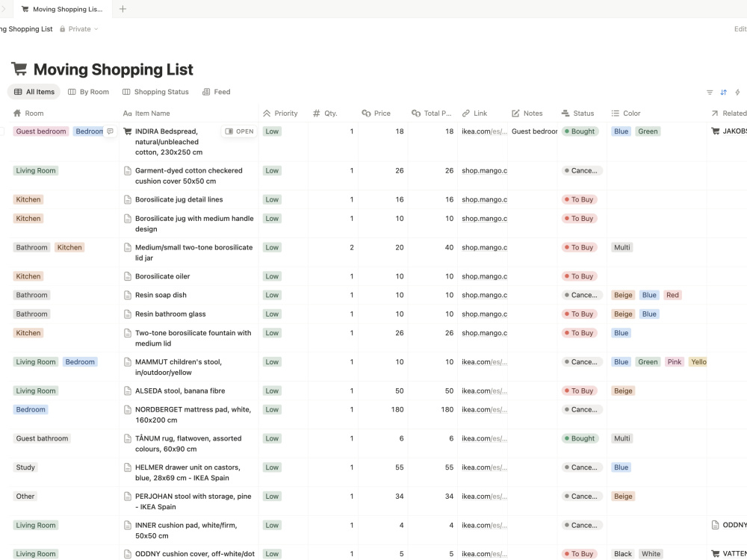Open ikea.com link for ALSEDA stool
747x560 pixels.
click(x=484, y=391)
